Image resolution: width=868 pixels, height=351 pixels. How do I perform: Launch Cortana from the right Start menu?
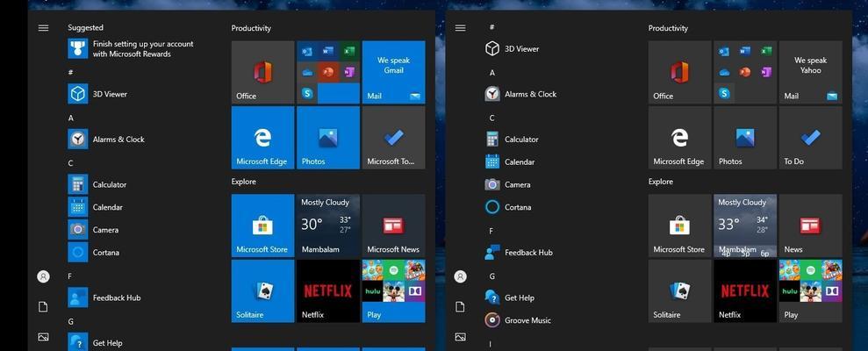507,208
